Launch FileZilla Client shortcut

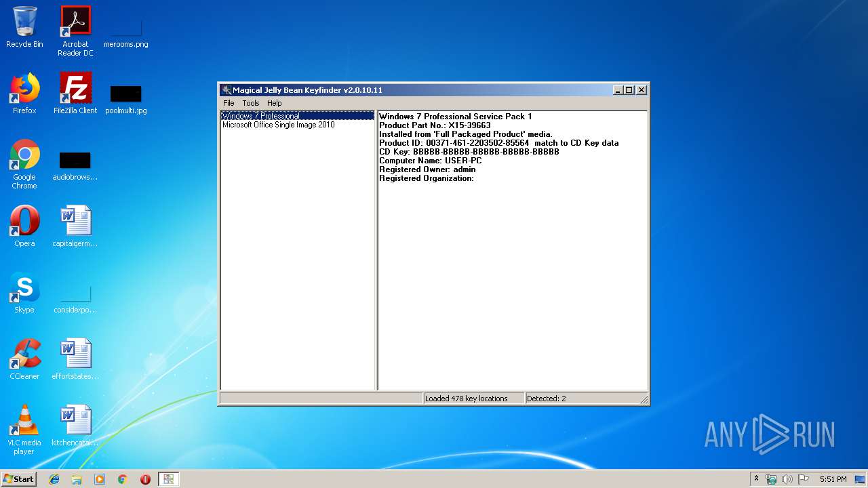click(x=75, y=94)
